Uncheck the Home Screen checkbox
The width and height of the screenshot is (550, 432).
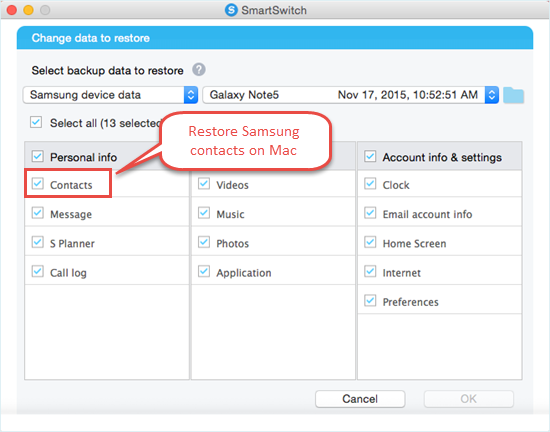pyautogui.click(x=370, y=242)
